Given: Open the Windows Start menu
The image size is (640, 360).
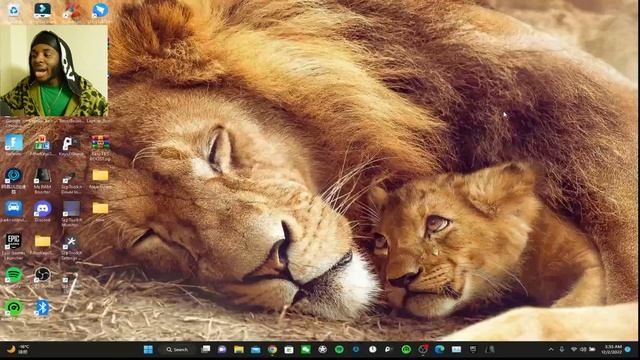Looking at the screenshot, I should [x=148, y=349].
